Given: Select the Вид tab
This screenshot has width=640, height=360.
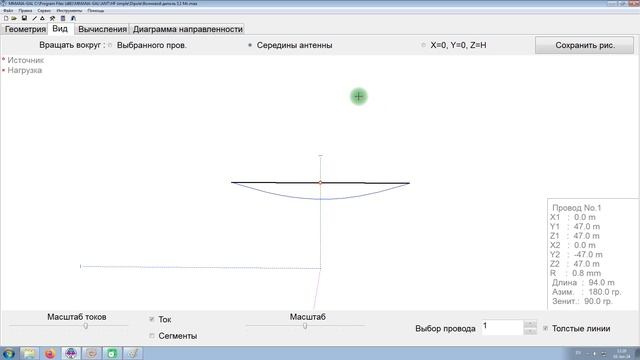Looking at the screenshot, I should point(60,29).
